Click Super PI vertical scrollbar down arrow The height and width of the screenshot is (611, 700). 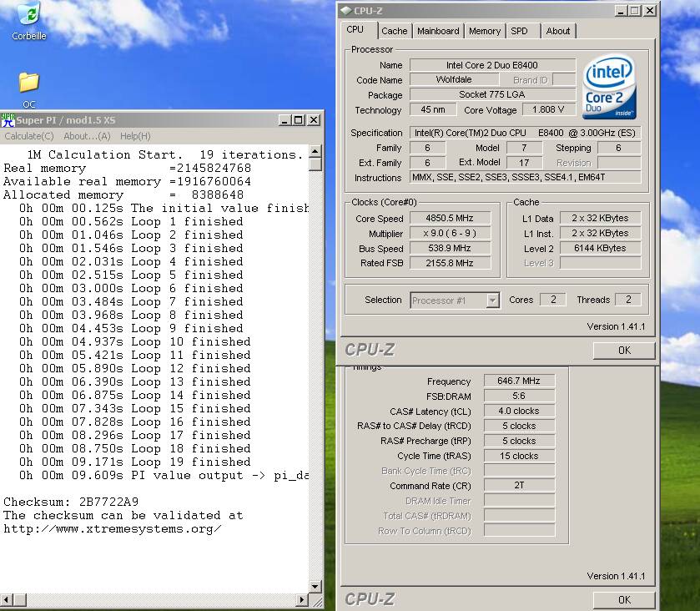click(x=315, y=586)
